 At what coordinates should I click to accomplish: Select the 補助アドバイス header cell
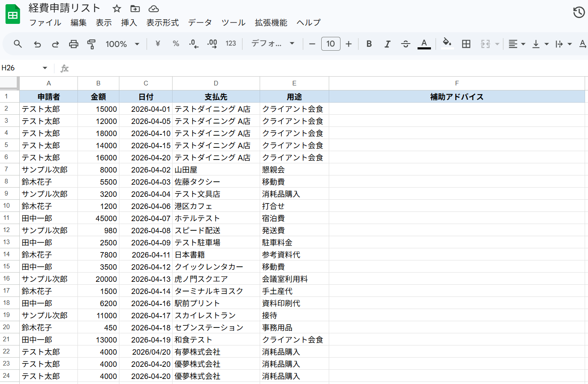coord(457,97)
